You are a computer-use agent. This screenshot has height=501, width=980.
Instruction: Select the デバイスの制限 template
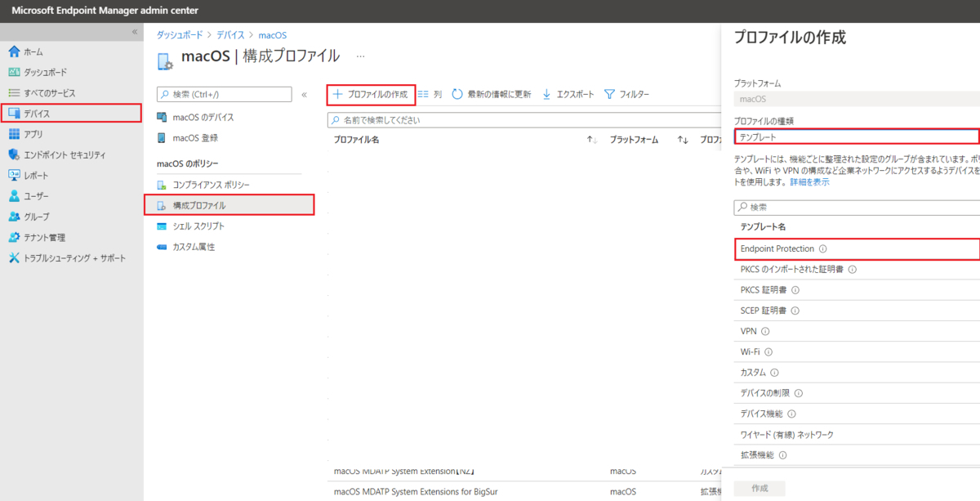click(856, 393)
